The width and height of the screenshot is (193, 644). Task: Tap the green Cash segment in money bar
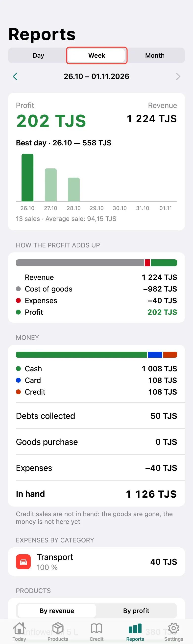point(81,355)
